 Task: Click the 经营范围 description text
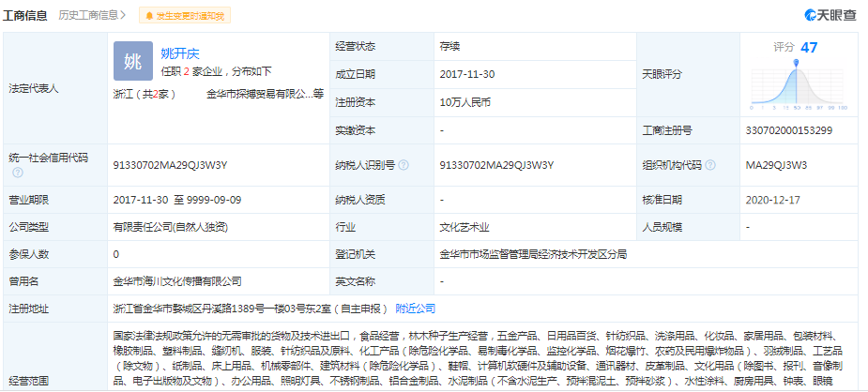pos(478,358)
